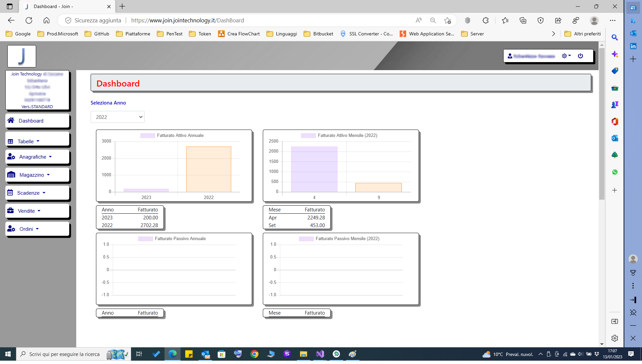Open the Dashboard menu item
The image size is (642, 364).
click(x=37, y=121)
